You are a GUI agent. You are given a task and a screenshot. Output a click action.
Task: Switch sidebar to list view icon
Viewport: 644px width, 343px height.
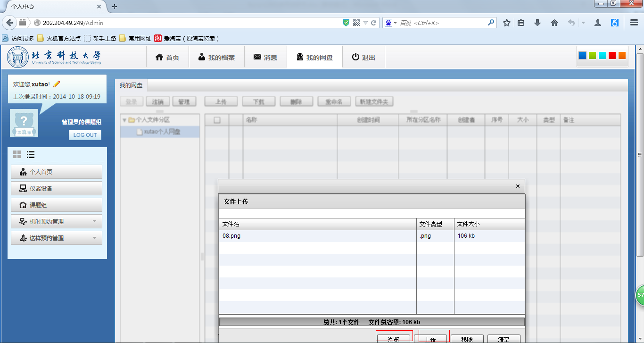(31, 154)
